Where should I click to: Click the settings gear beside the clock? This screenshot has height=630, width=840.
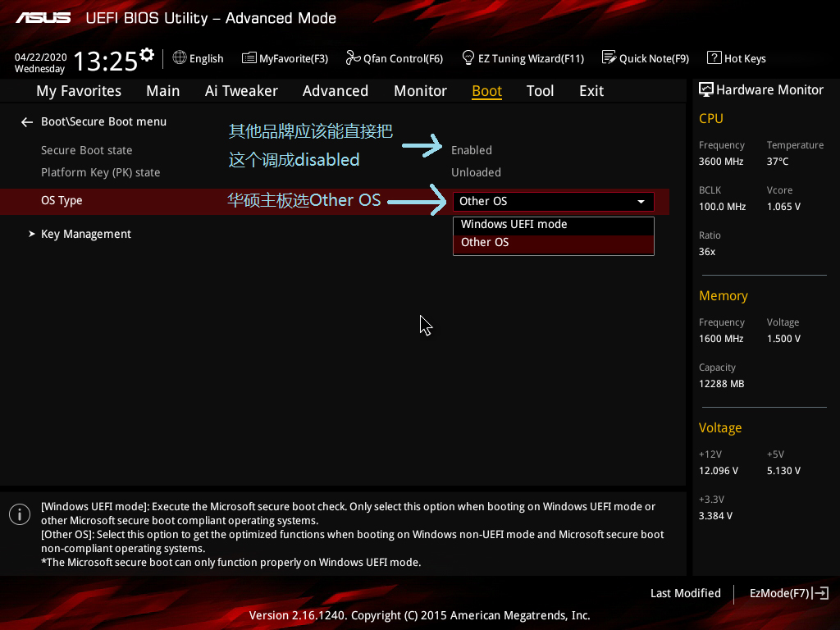pos(147,54)
